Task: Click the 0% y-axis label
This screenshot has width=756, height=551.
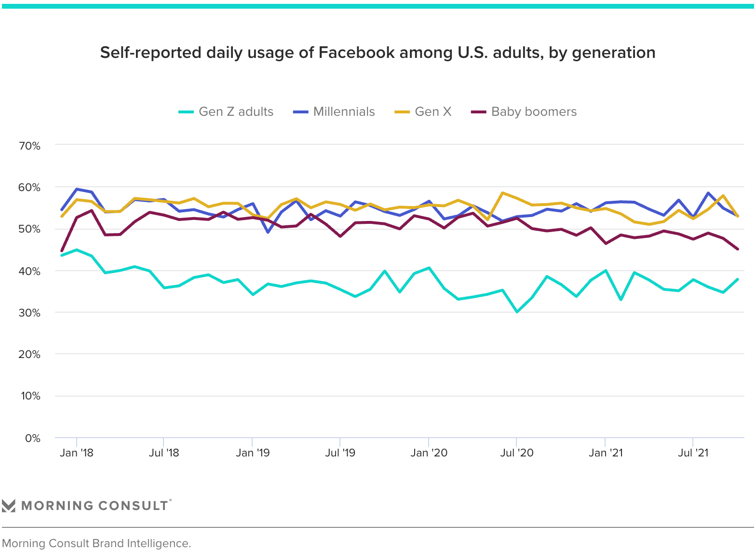Action: coord(33,438)
